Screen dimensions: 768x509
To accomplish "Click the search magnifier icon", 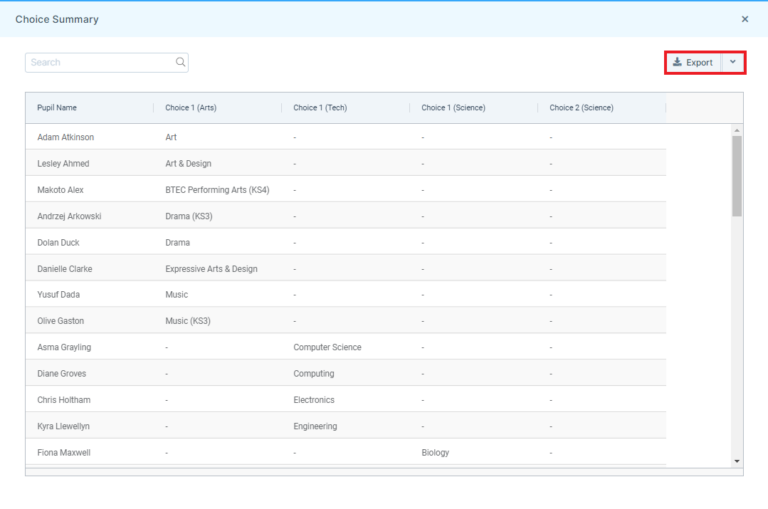I will click(x=180, y=62).
